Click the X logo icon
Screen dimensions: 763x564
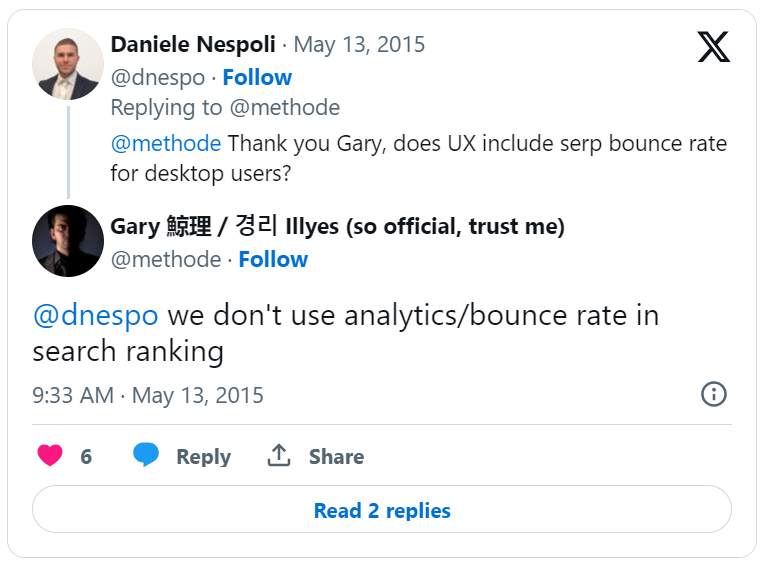click(x=713, y=47)
